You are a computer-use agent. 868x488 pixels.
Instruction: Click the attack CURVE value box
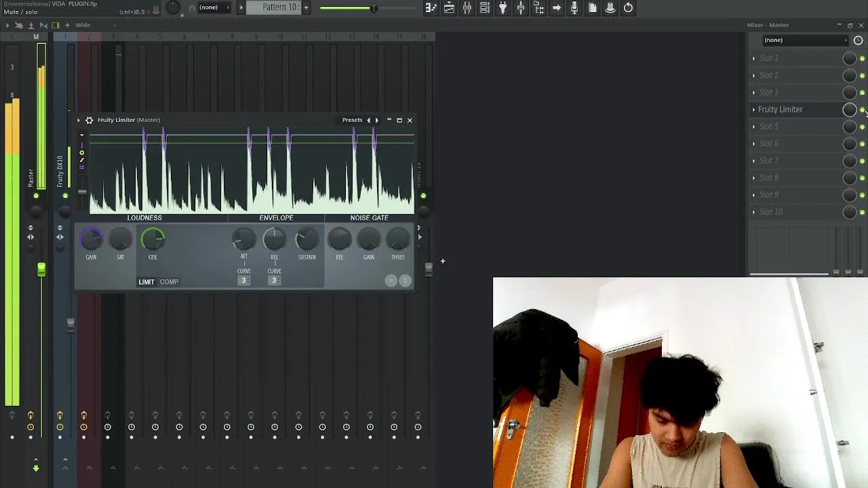point(243,281)
